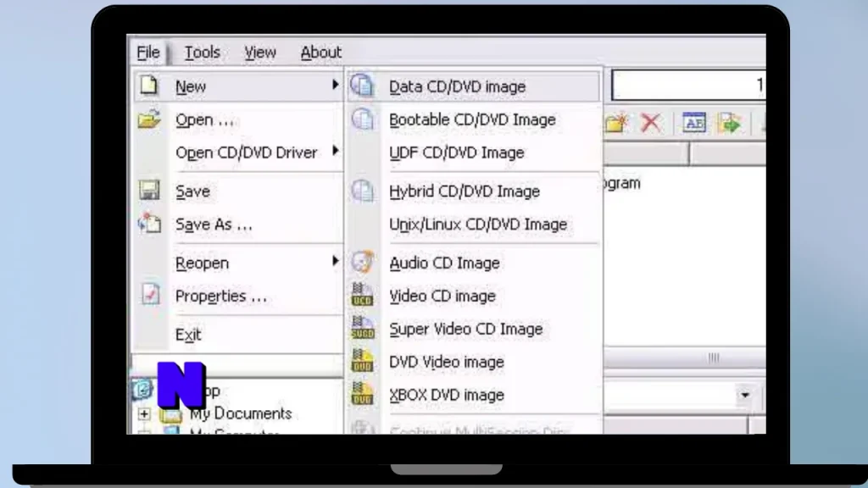Click the New document page icon
This screenshot has height=488, width=868.
pyautogui.click(x=148, y=86)
